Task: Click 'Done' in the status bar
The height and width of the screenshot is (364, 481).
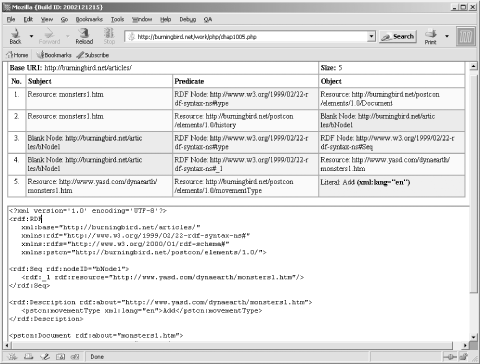Action: point(97,357)
